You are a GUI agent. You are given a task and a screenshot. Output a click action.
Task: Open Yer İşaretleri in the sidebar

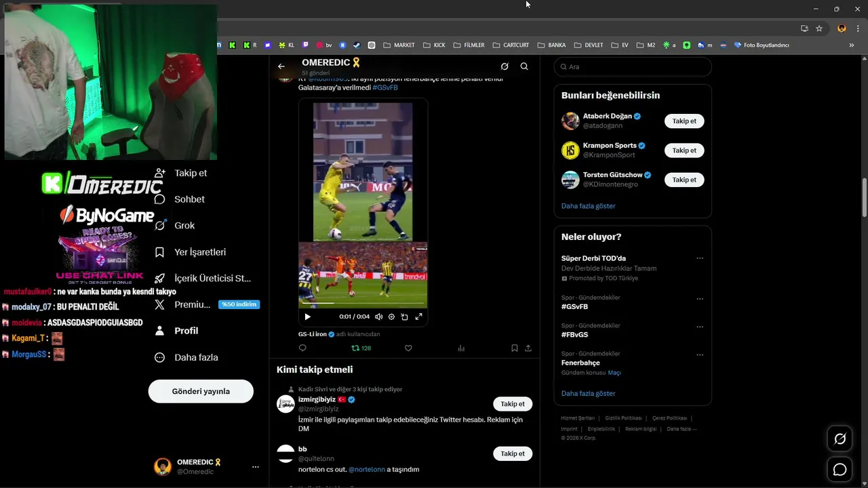coord(190,252)
